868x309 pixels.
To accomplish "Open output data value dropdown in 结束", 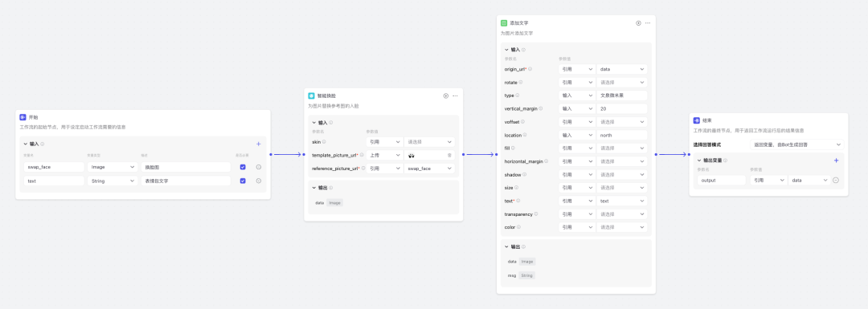I will coord(809,181).
